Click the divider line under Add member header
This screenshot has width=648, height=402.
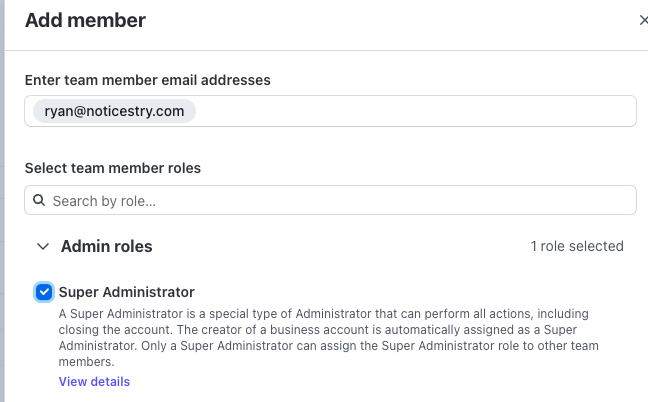pyautogui.click(x=330, y=49)
